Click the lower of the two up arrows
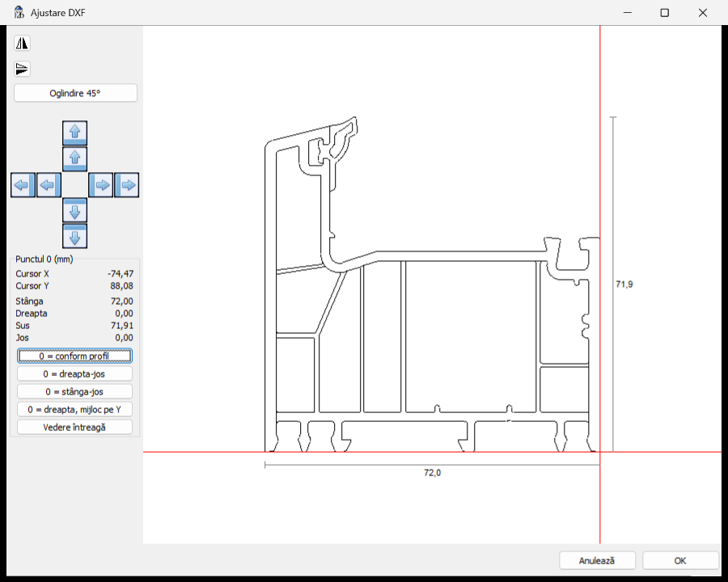 point(74,158)
